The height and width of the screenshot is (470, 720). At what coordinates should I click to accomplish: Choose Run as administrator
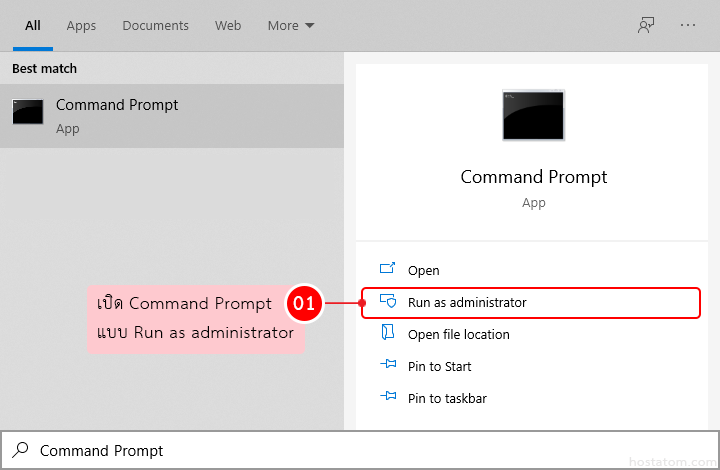467,302
